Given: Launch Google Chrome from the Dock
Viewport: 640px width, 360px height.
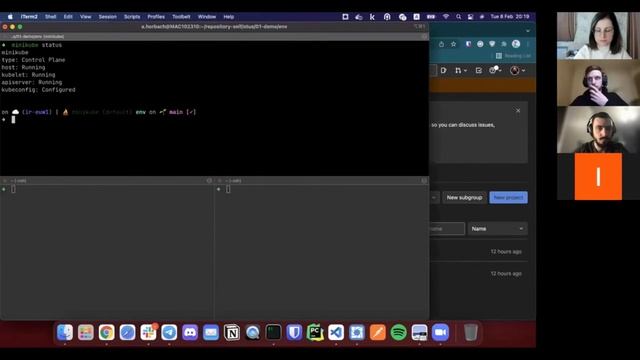Looking at the screenshot, I should click(107, 333).
